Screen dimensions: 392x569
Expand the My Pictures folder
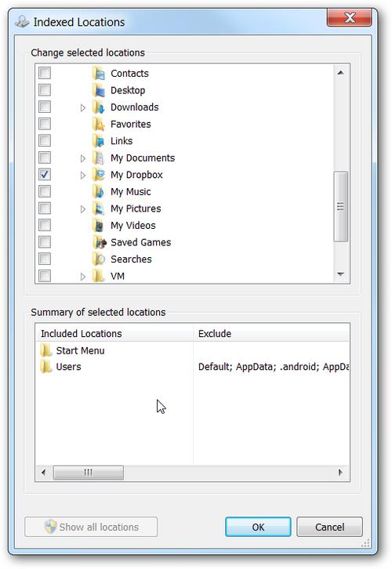[83, 209]
